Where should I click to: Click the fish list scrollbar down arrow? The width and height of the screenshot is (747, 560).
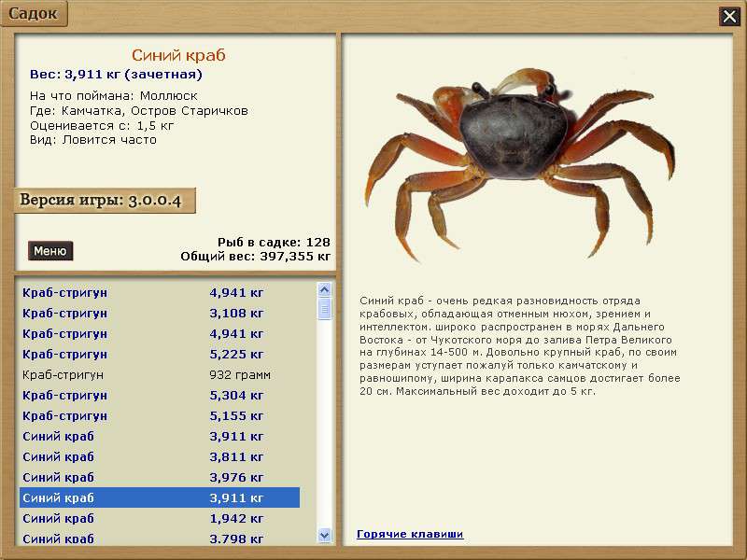[325, 536]
